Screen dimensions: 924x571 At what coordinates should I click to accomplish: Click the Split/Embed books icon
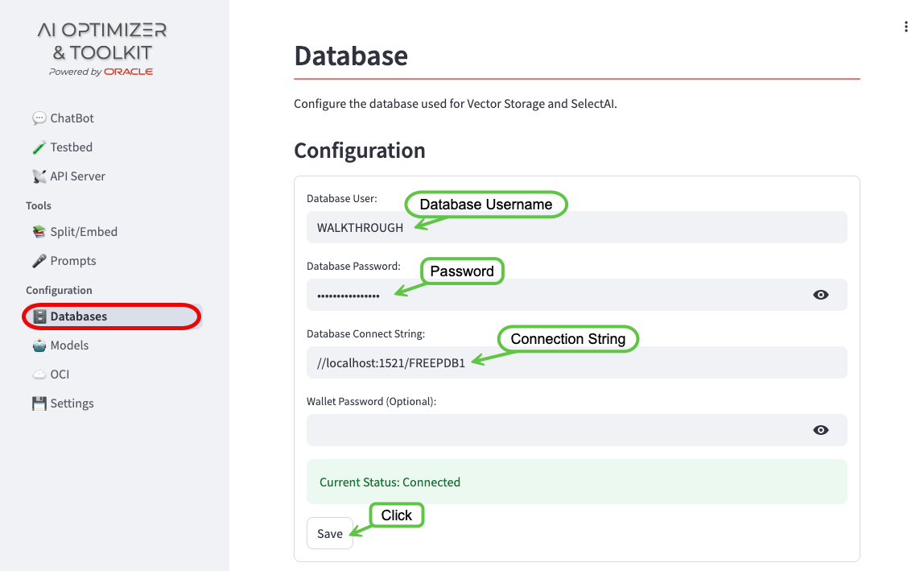pos(39,232)
